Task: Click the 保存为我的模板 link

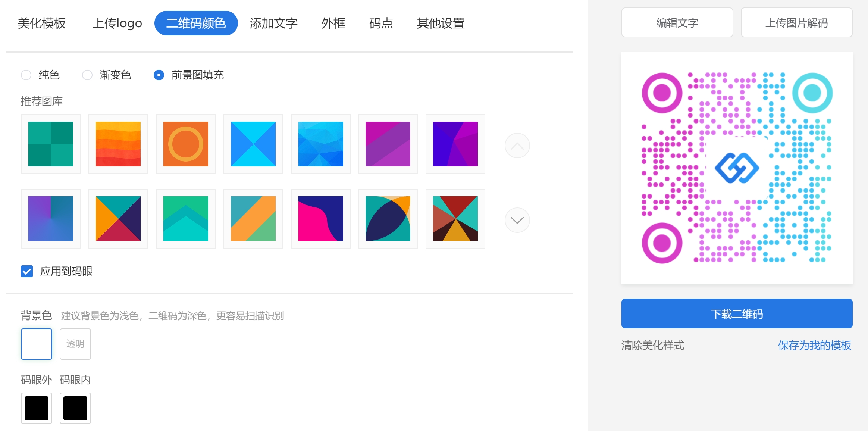Action: click(x=815, y=346)
